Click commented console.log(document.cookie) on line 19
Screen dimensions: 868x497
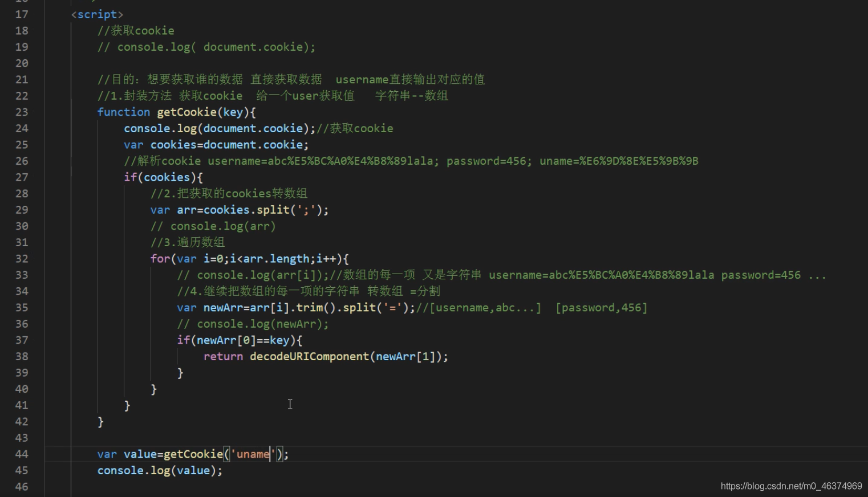pyautogui.click(x=206, y=47)
